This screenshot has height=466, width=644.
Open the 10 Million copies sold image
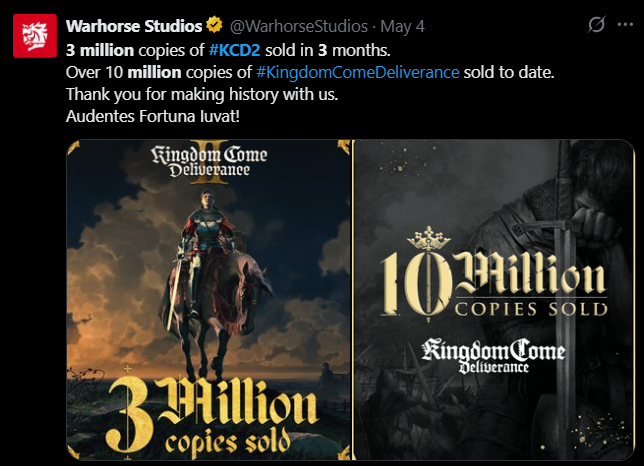click(x=493, y=300)
